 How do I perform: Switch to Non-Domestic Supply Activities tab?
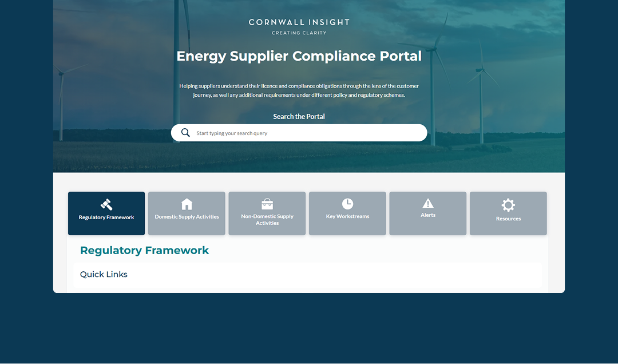click(x=267, y=213)
